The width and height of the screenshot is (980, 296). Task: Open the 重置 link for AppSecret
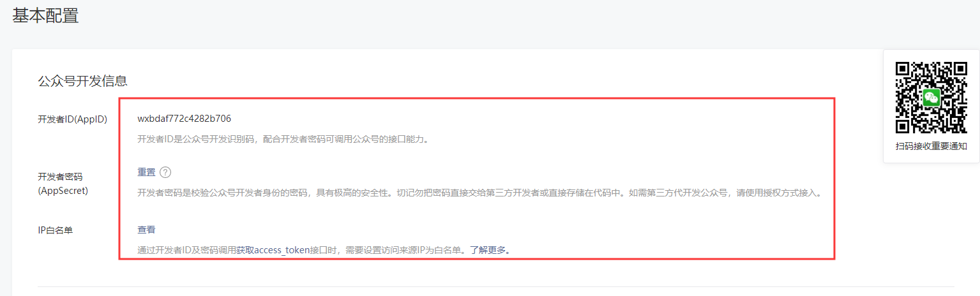point(147,172)
